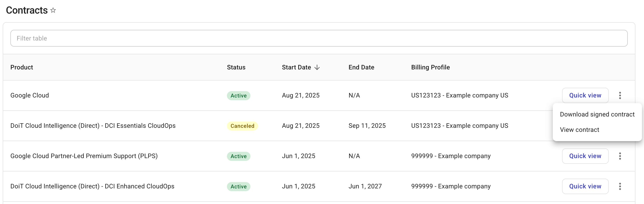Sort by the Billing Profile column header
The image size is (644, 204).
pos(430,67)
